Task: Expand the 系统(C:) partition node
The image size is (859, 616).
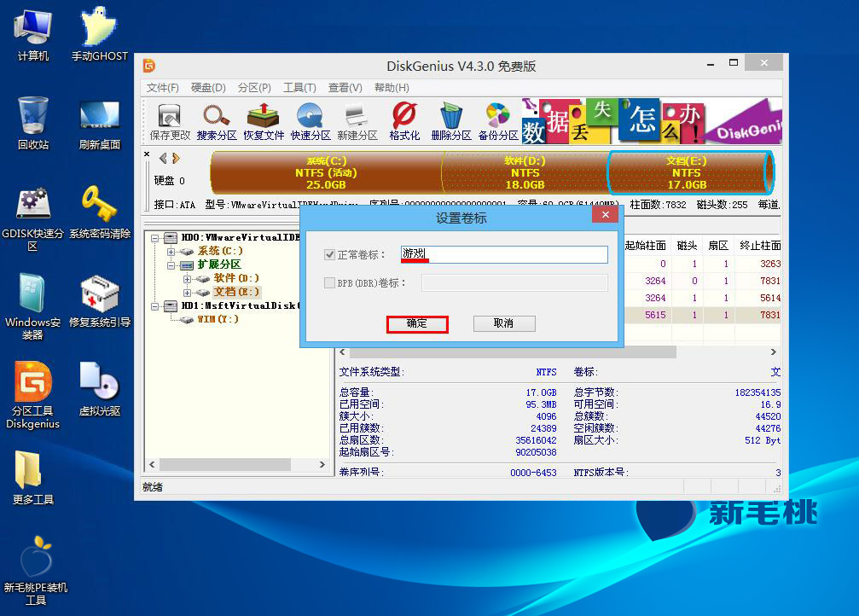Action: (x=171, y=252)
